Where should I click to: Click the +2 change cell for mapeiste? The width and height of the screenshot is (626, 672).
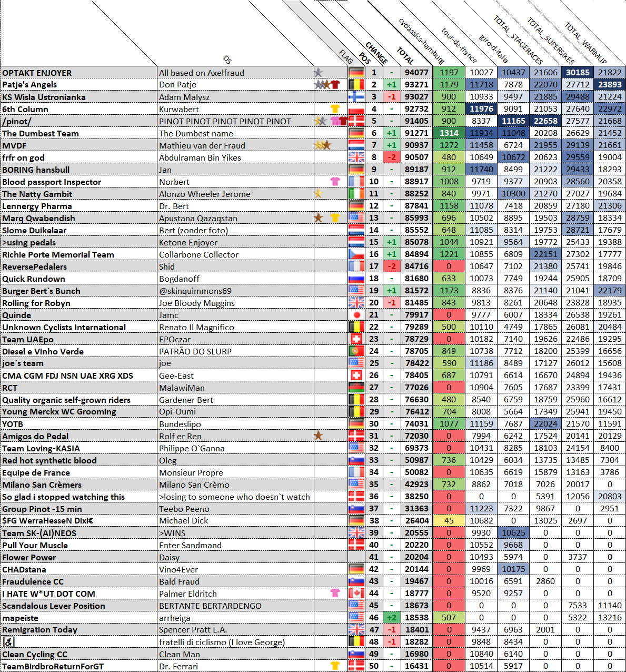tap(391, 618)
